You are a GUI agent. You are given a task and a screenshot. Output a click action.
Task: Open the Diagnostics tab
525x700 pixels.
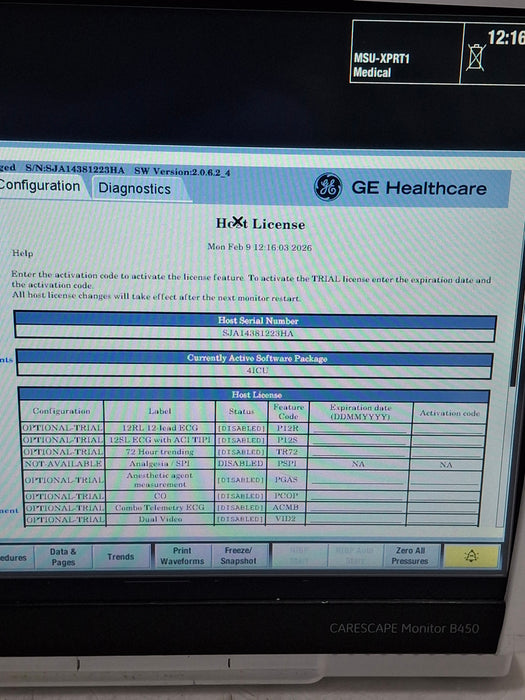tap(135, 188)
